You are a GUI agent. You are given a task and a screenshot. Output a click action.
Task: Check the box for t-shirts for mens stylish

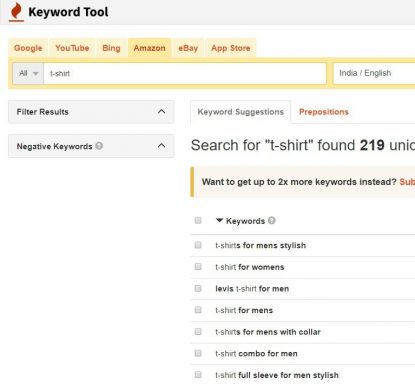coord(198,245)
